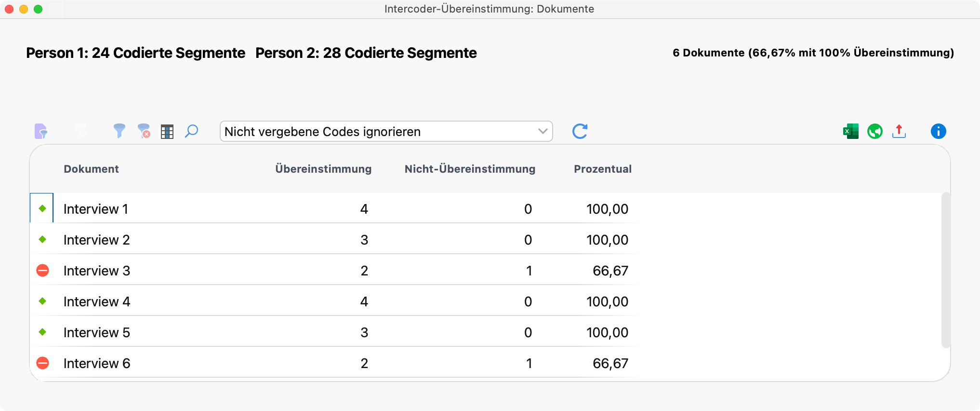The image size is (980, 411).
Task: Sort by the Übereinstimmung column header
Action: tap(323, 169)
